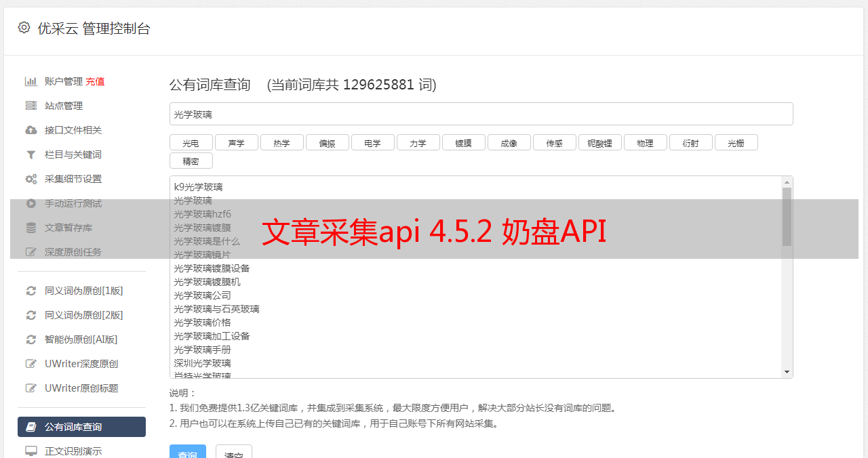Select the 传感 tag button
This screenshot has width=868, height=458.
554,142
